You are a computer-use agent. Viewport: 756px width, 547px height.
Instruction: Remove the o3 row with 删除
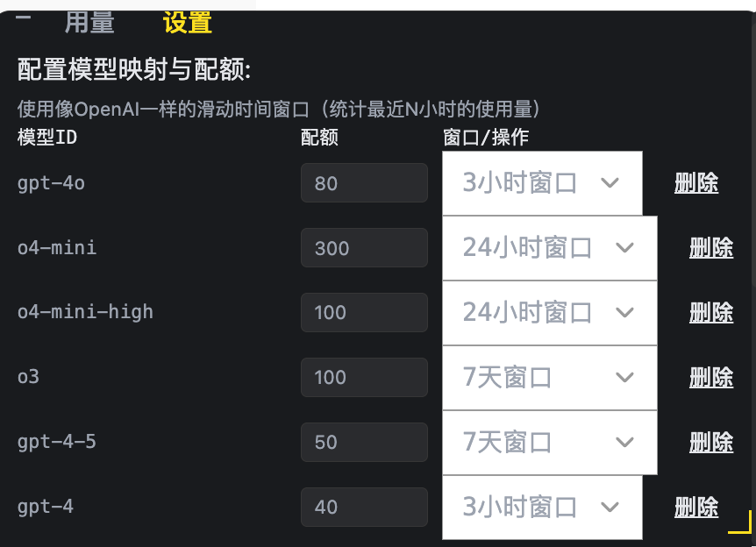pyautogui.click(x=711, y=377)
